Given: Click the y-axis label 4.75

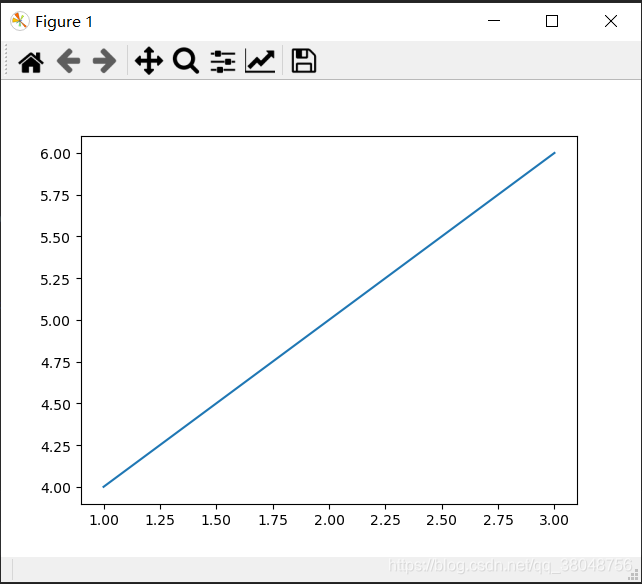Looking at the screenshot, I should (55, 363).
